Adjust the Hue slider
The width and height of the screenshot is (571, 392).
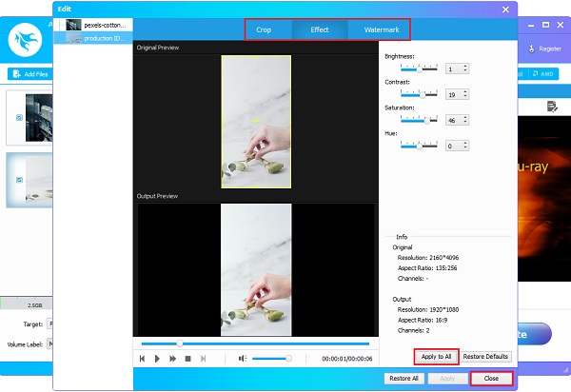click(x=419, y=146)
